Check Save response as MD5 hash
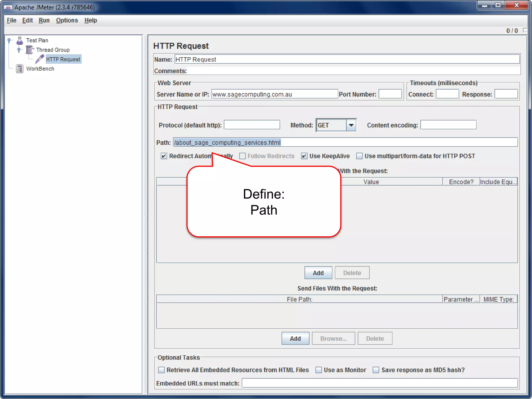This screenshot has width=532, height=399. pyautogui.click(x=376, y=370)
